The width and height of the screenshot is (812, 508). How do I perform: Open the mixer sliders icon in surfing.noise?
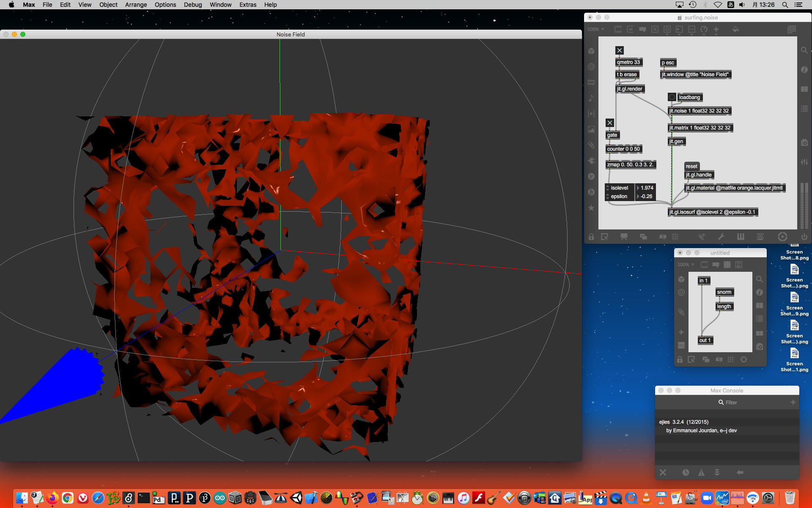pos(804,162)
